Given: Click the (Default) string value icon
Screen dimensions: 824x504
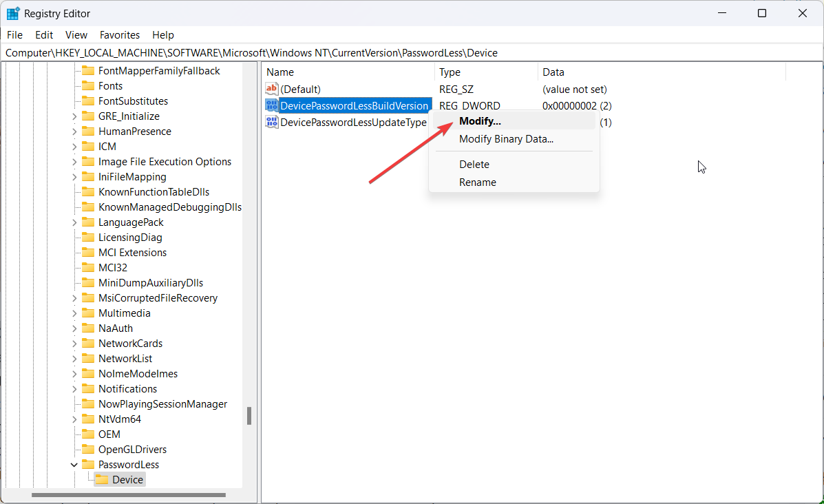Looking at the screenshot, I should point(272,89).
